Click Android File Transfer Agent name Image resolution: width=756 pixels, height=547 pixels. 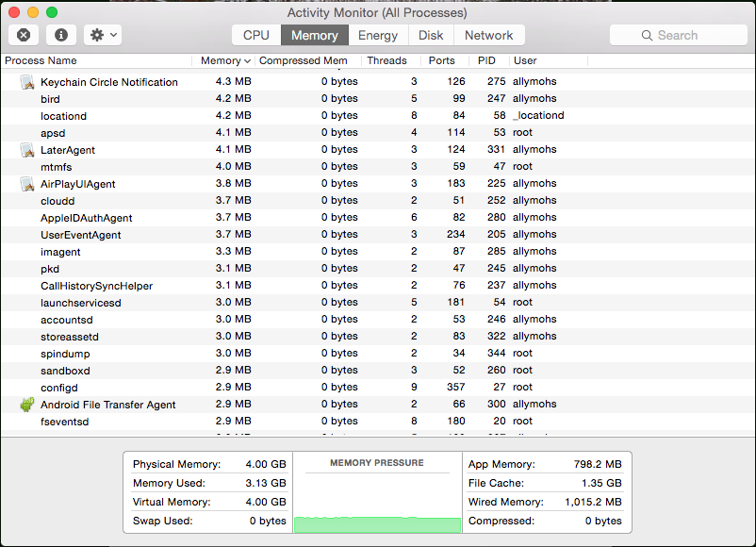pos(108,405)
